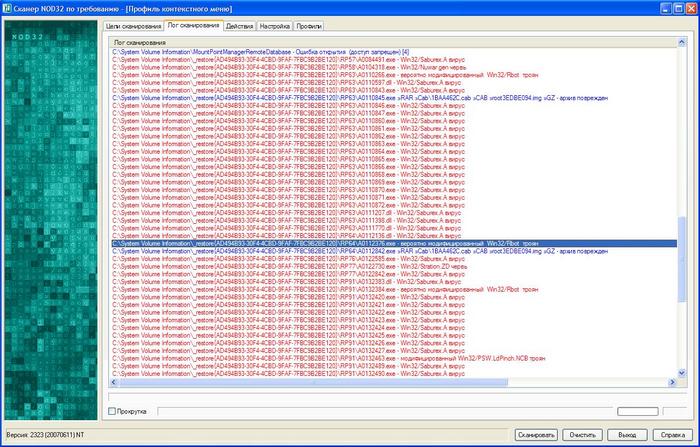Select the A0110266.exe Win32/Rbot trojan row

pos(394,75)
